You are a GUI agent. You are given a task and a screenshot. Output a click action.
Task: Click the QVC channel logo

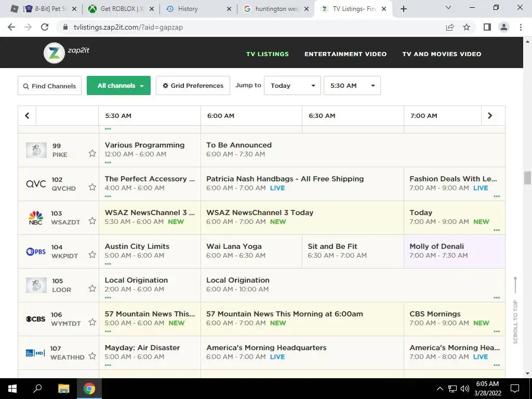36,184
